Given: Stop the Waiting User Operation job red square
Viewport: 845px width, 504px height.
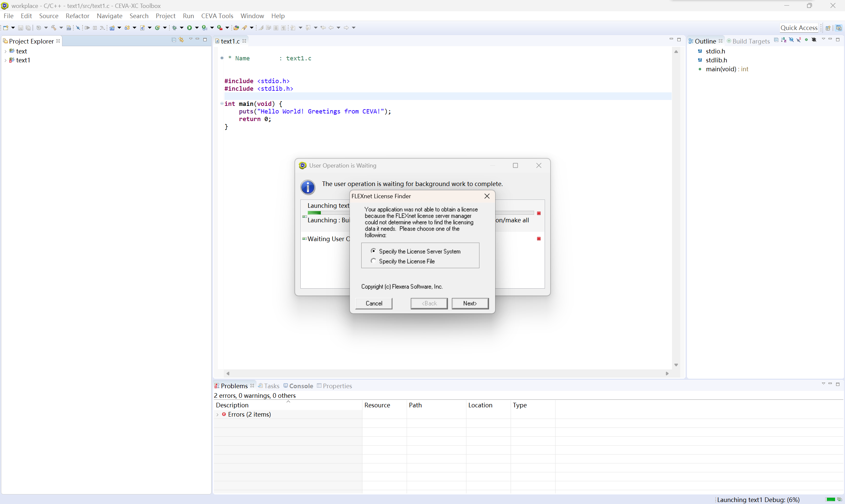Looking at the screenshot, I should coord(539,239).
